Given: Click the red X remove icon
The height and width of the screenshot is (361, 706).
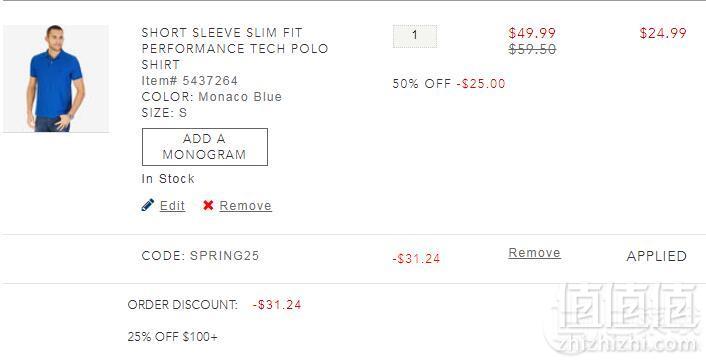Looking at the screenshot, I should (208, 205).
